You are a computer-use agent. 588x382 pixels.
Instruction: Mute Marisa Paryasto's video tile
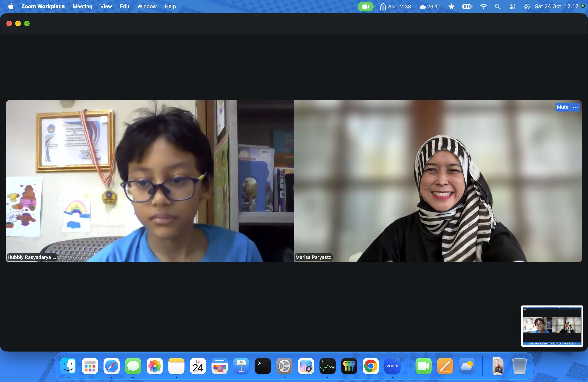[562, 107]
